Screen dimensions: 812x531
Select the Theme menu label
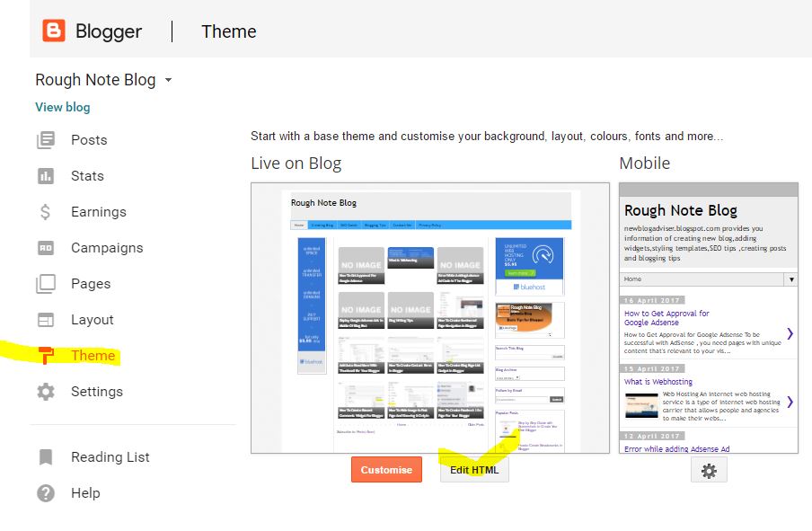93,356
